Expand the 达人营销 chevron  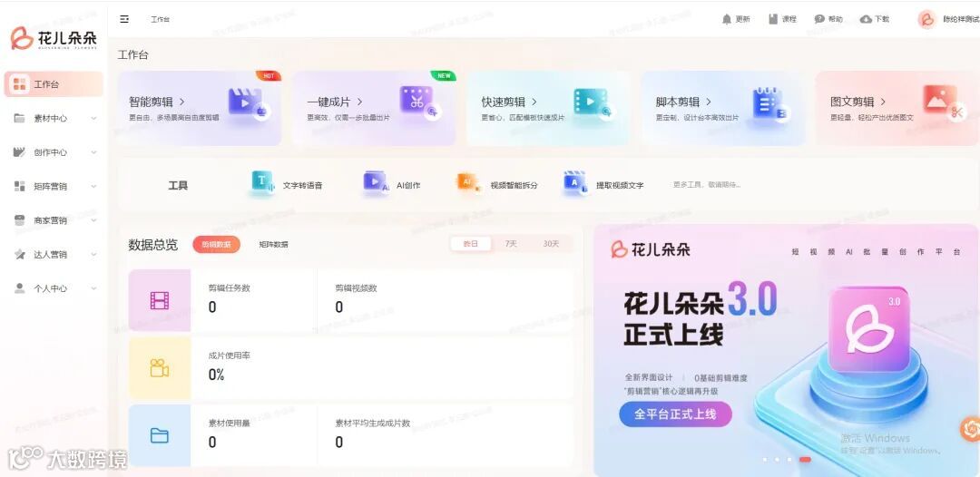pos(93,254)
